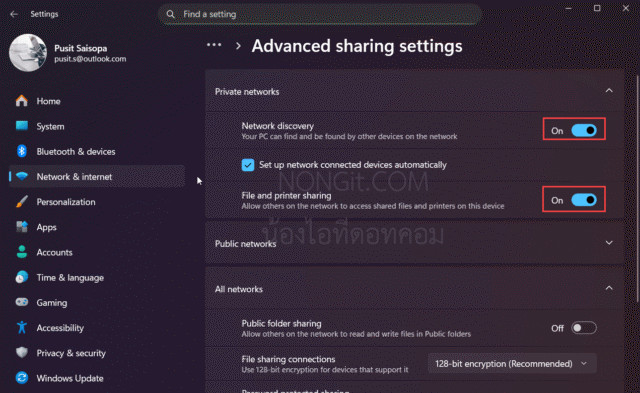This screenshot has height=393, width=640.
Task: Open the Home icon in sidebar
Action: [22, 101]
